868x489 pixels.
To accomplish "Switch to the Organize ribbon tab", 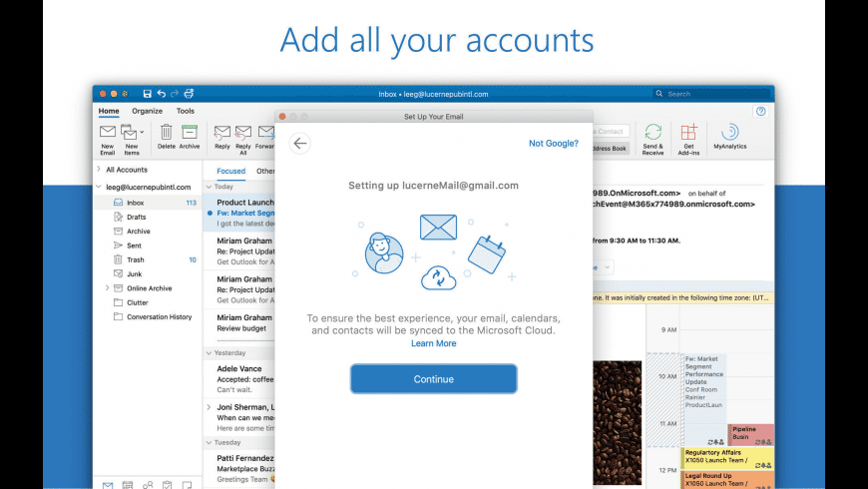I will click(x=147, y=111).
